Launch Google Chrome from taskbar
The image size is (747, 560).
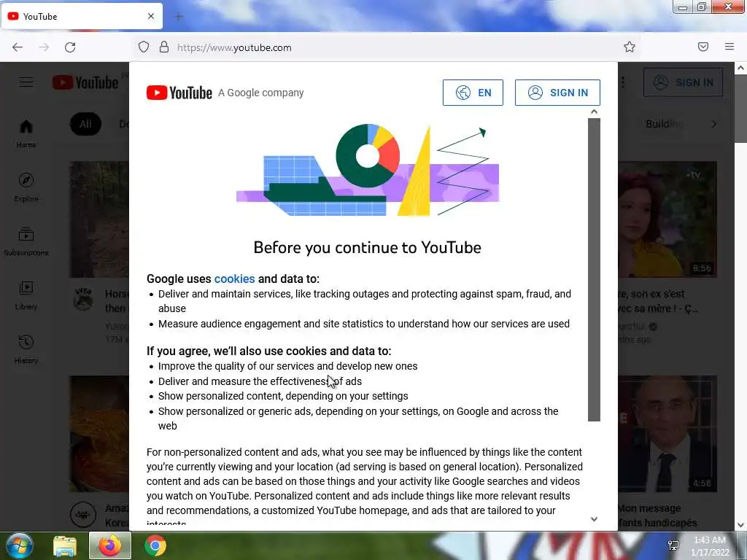(155, 545)
